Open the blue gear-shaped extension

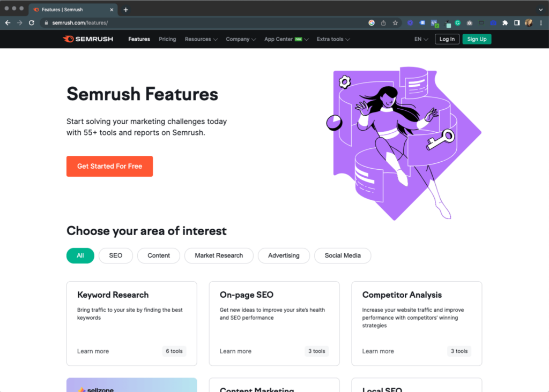410,22
